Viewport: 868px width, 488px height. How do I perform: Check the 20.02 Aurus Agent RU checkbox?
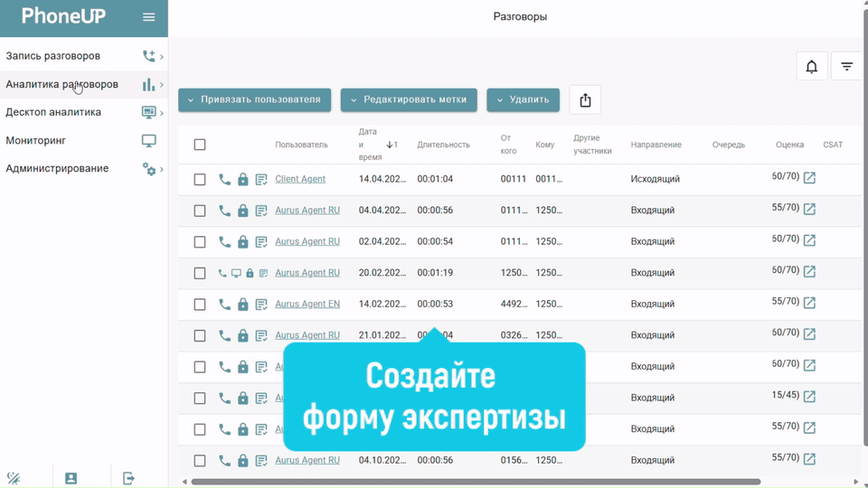click(200, 273)
